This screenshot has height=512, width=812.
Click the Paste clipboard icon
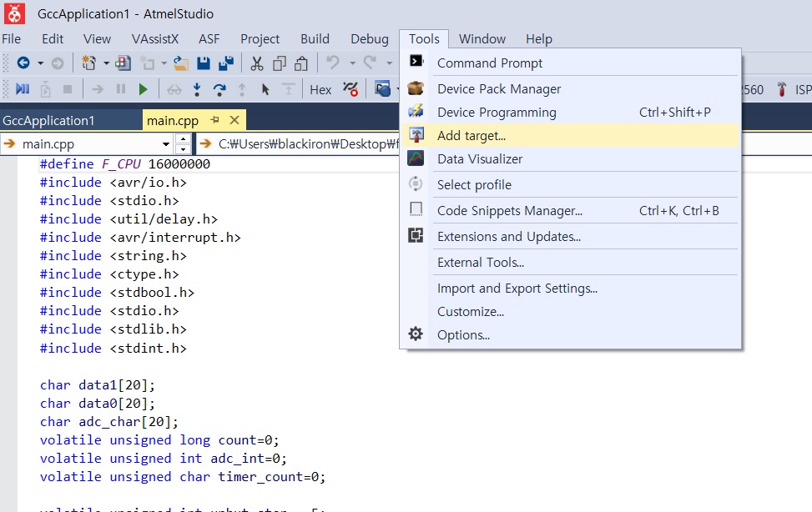coord(301,63)
